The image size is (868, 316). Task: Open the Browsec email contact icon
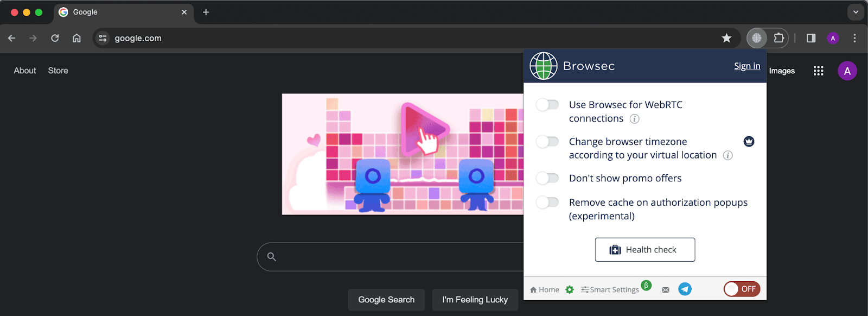tap(666, 290)
